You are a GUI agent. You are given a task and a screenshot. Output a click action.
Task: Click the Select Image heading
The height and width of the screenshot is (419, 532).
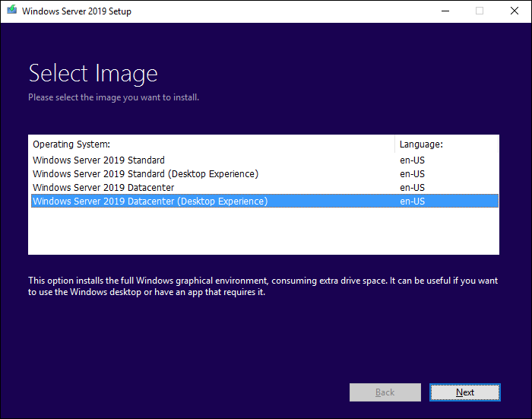(x=93, y=74)
